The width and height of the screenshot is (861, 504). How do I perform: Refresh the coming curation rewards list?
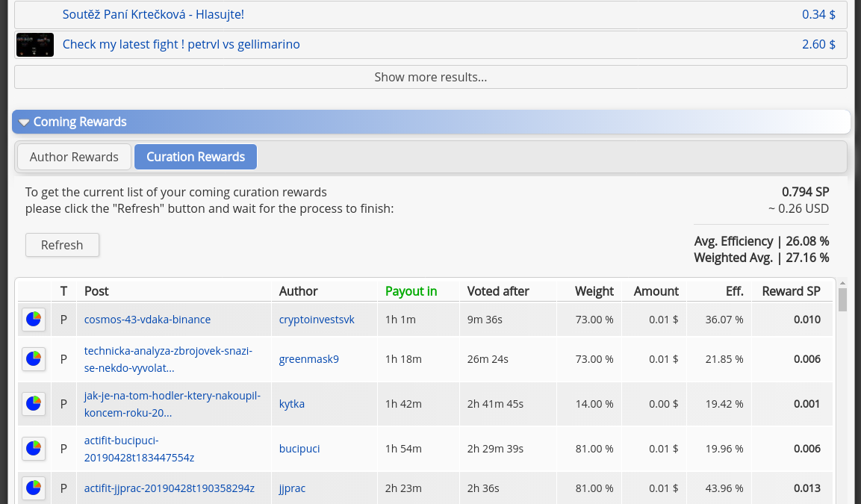[62, 245]
